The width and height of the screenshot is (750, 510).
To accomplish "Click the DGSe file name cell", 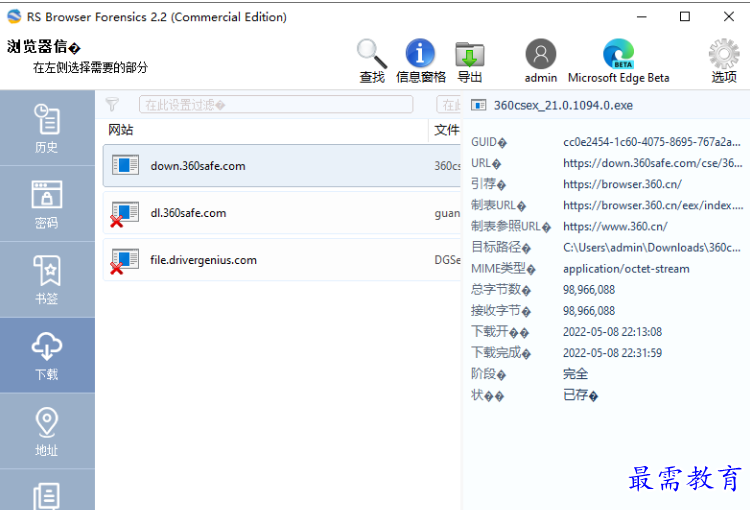I will [447, 260].
